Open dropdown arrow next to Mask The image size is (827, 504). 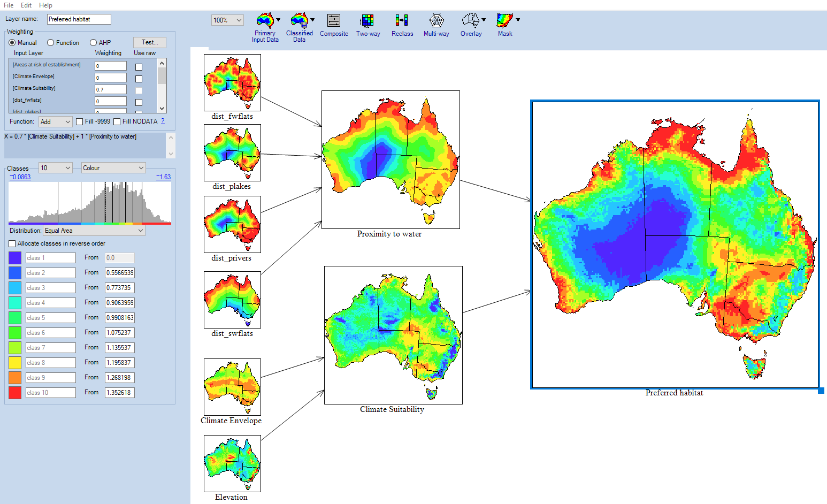point(518,20)
